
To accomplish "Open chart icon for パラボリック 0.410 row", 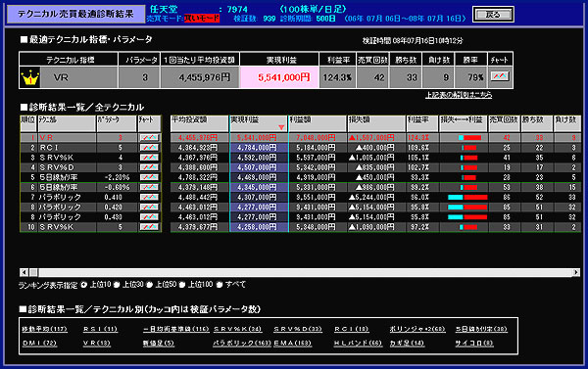I will [149, 197].
